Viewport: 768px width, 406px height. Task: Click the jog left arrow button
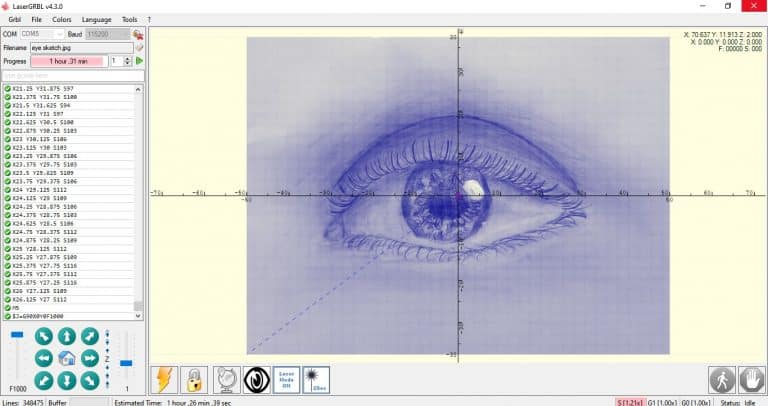[44, 358]
